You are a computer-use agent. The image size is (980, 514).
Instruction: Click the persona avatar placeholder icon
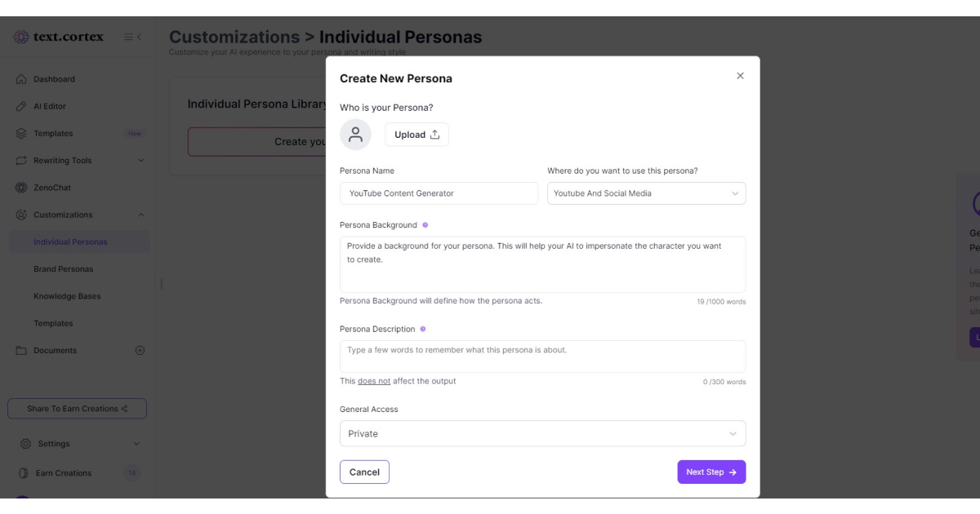tap(355, 135)
